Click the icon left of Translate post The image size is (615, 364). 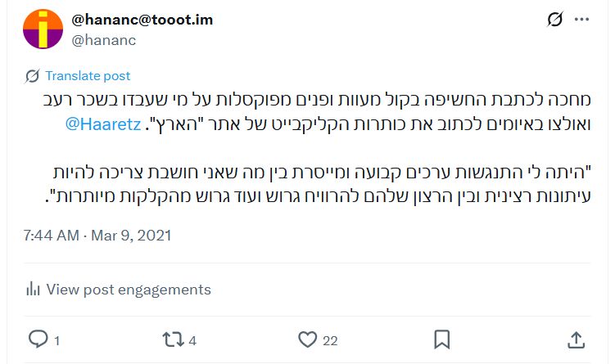pos(34,76)
